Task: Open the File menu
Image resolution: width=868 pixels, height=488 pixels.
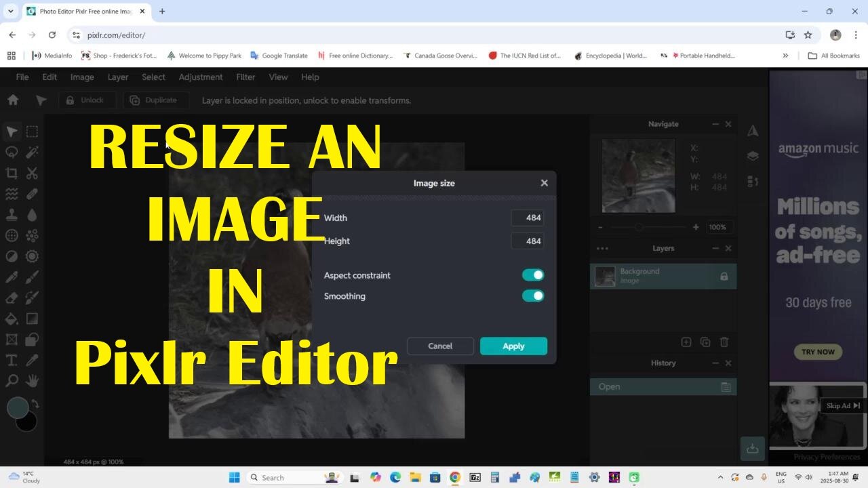Action: point(22,77)
